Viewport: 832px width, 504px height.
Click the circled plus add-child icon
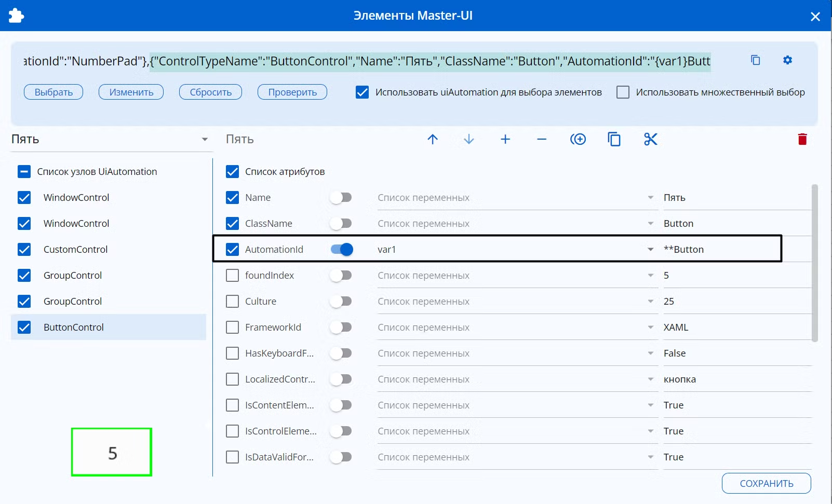point(578,139)
